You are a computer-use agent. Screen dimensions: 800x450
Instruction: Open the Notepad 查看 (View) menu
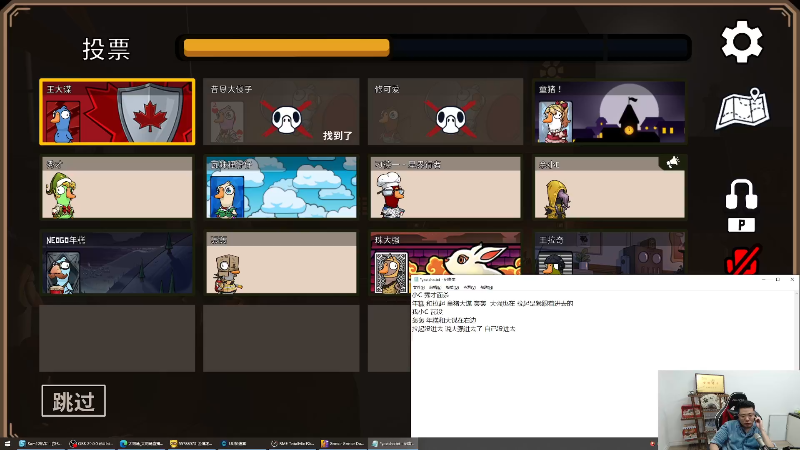[469, 287]
